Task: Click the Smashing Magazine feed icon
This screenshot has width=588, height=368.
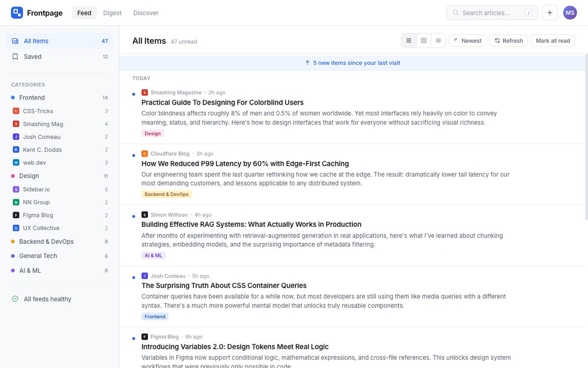Action: click(x=145, y=92)
